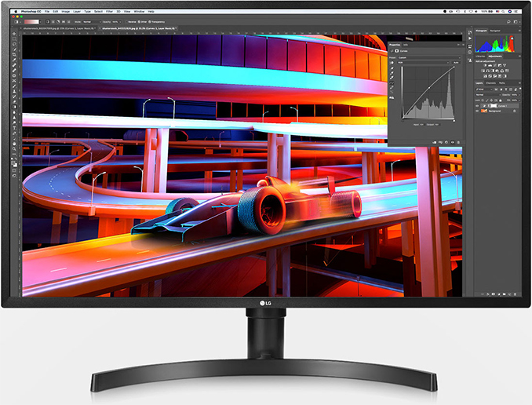Select the Type tool
Image resolution: width=532 pixels, height=405 pixels.
[x=14, y=128]
